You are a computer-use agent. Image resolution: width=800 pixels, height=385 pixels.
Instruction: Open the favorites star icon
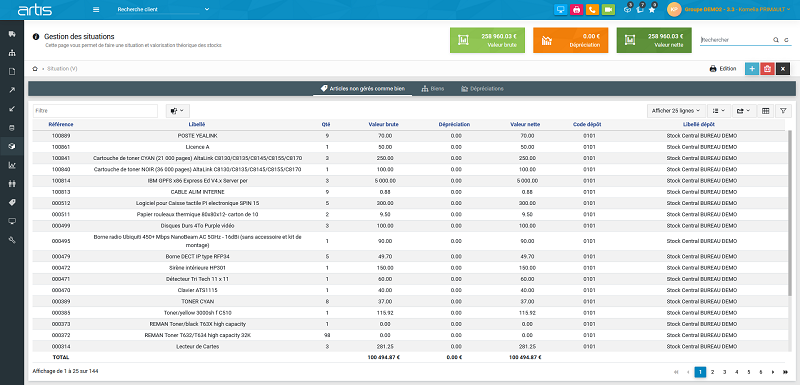point(652,9)
